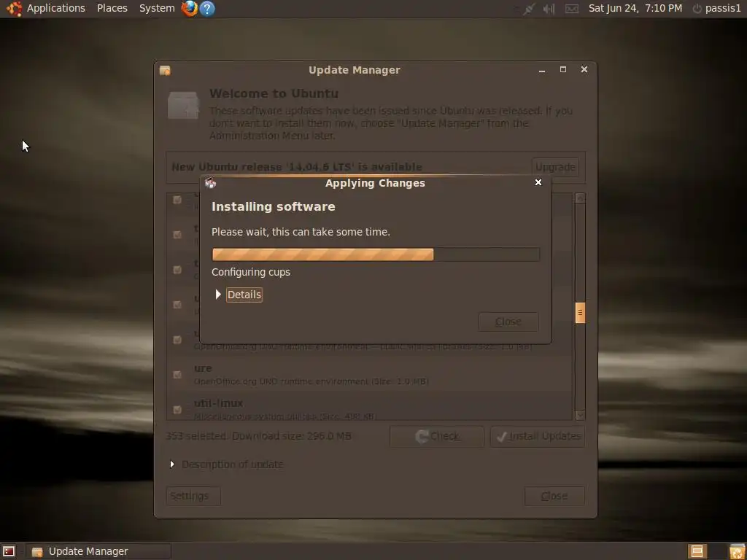Minimize the Update Manager window
The width and height of the screenshot is (747, 560).
(x=542, y=70)
